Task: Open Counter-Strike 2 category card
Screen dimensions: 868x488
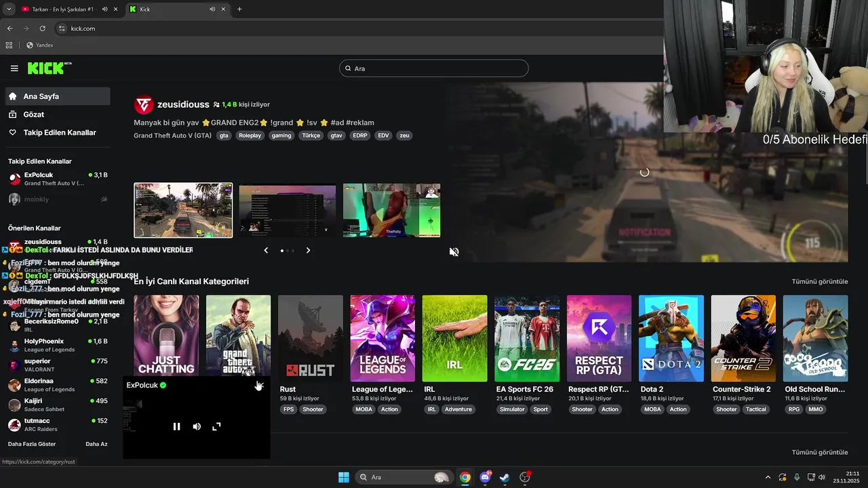Action: 743,338
